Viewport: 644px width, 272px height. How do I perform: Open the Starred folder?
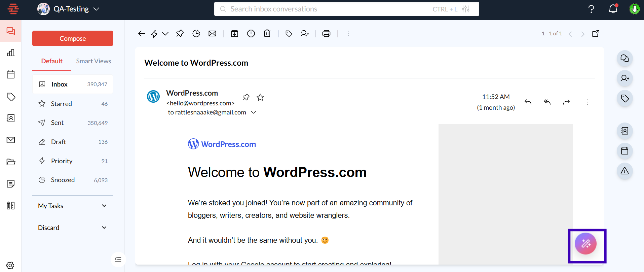(x=62, y=104)
